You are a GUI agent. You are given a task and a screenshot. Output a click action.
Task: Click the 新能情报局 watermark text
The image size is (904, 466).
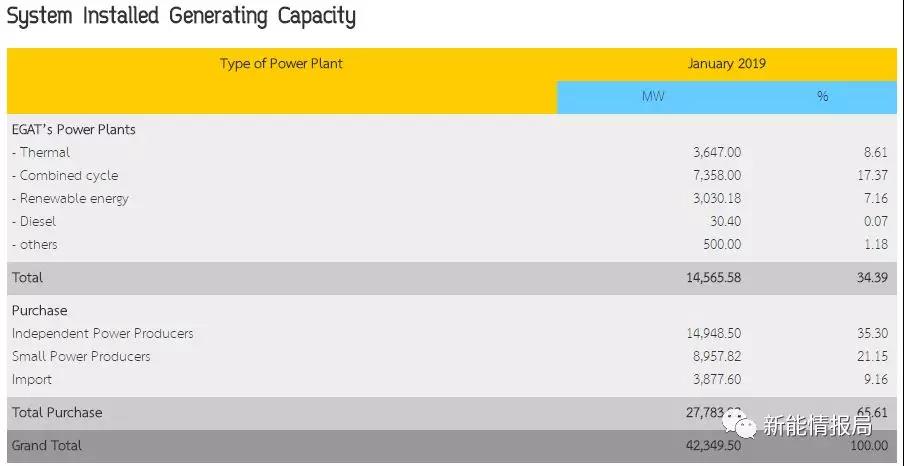pyautogui.click(x=818, y=426)
